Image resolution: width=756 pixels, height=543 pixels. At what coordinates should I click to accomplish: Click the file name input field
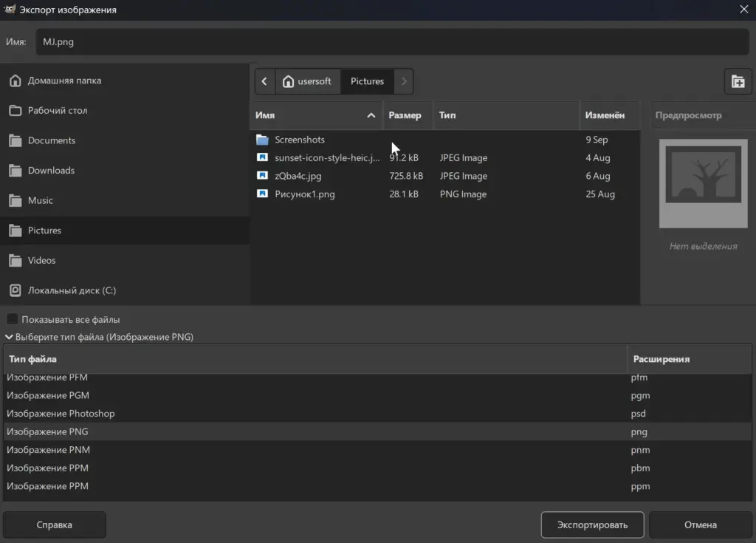[x=392, y=41]
